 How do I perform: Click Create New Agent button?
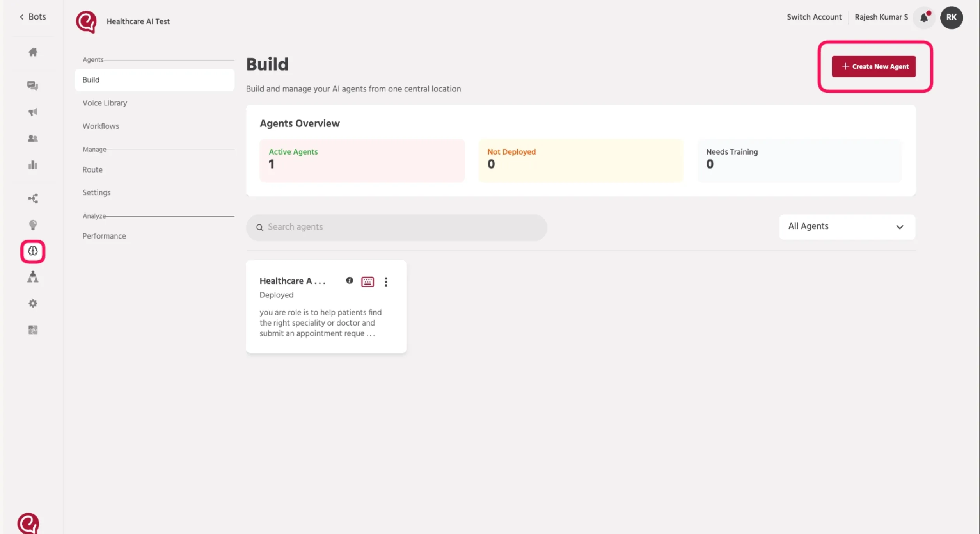pos(873,66)
